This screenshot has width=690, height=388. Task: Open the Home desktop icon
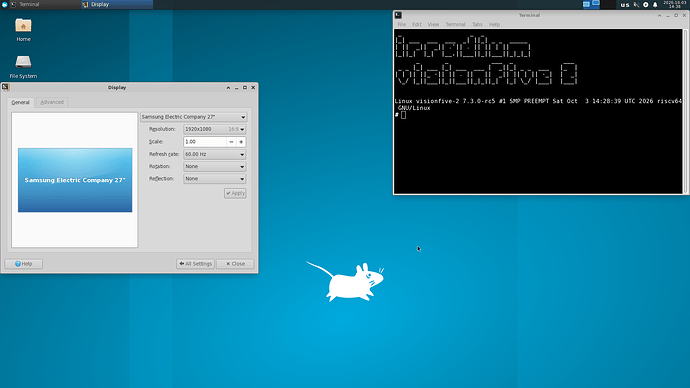[23, 30]
